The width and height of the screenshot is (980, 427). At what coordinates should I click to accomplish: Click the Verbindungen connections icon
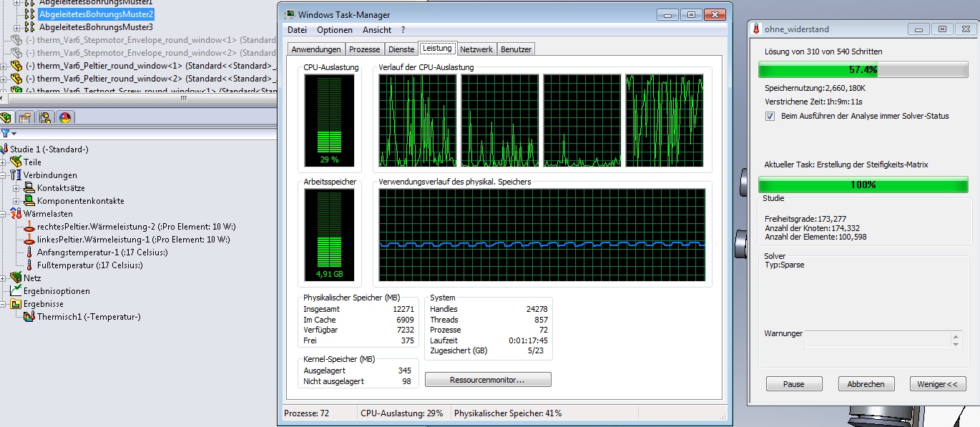(16, 175)
